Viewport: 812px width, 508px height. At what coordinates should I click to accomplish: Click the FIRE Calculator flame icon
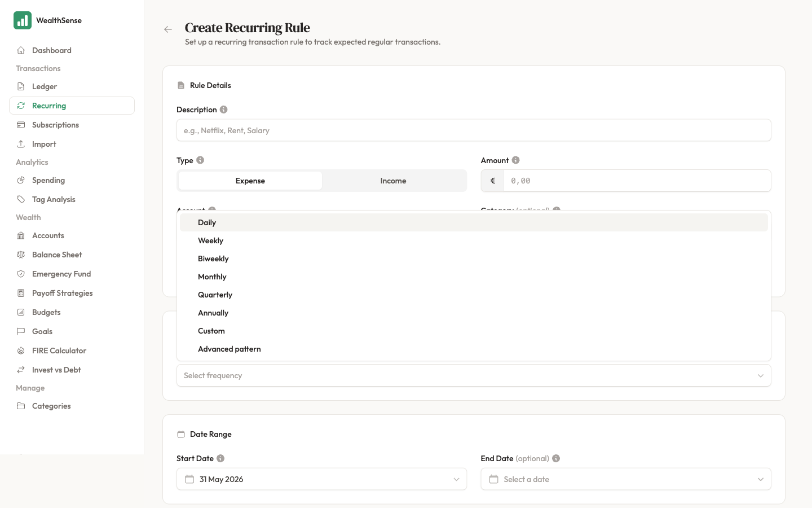tap(21, 351)
